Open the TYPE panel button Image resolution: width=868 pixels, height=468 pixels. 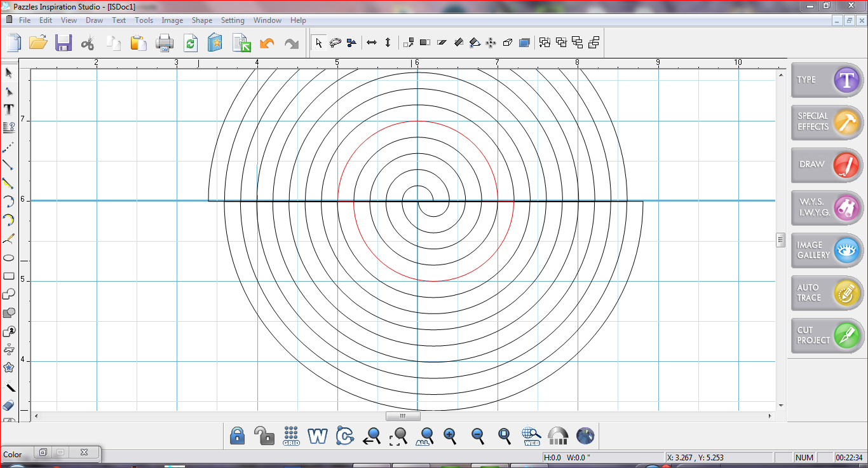(827, 79)
